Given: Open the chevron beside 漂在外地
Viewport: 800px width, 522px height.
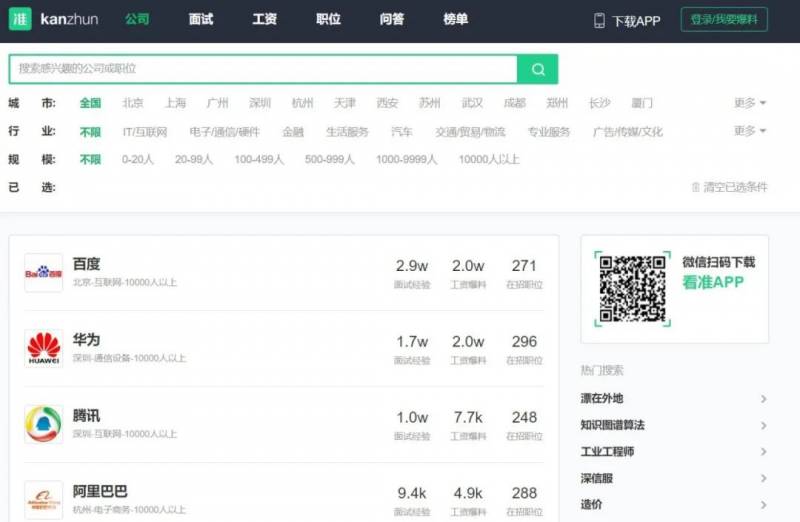Looking at the screenshot, I should click(764, 399).
